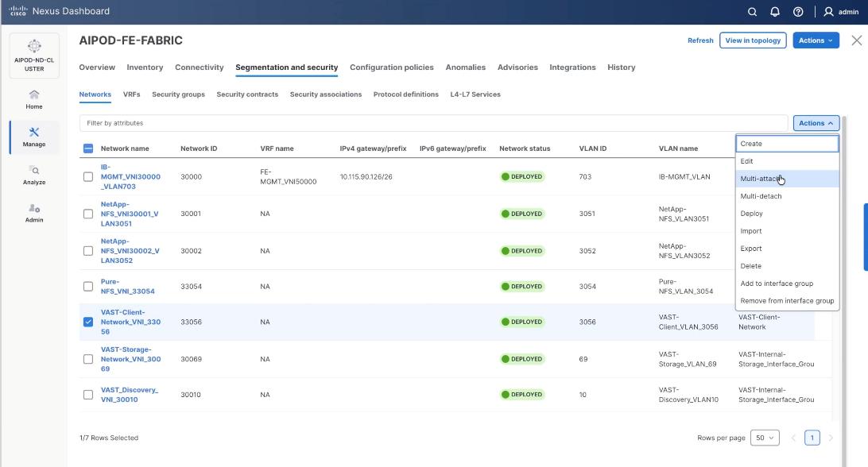
Task: Toggle the select-all networks checkbox
Action: tap(87, 148)
